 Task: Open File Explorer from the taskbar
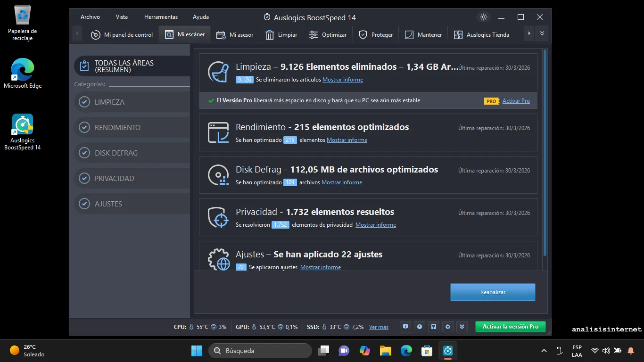click(x=386, y=351)
